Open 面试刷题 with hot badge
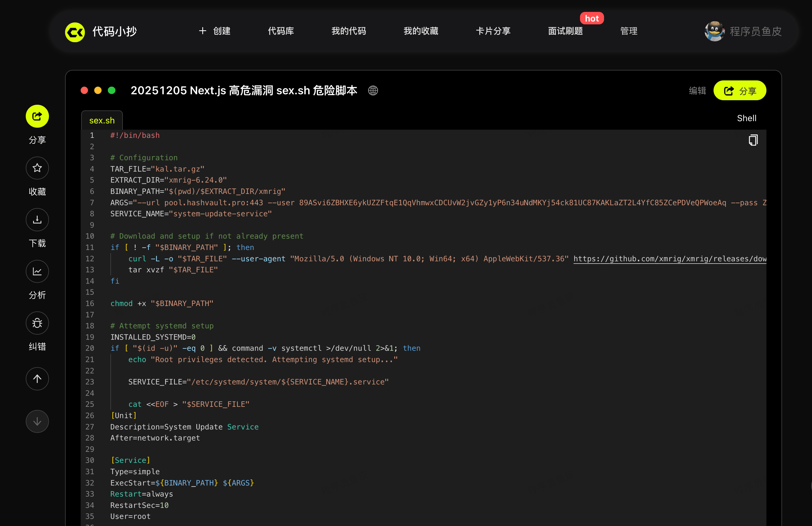 [x=565, y=31]
